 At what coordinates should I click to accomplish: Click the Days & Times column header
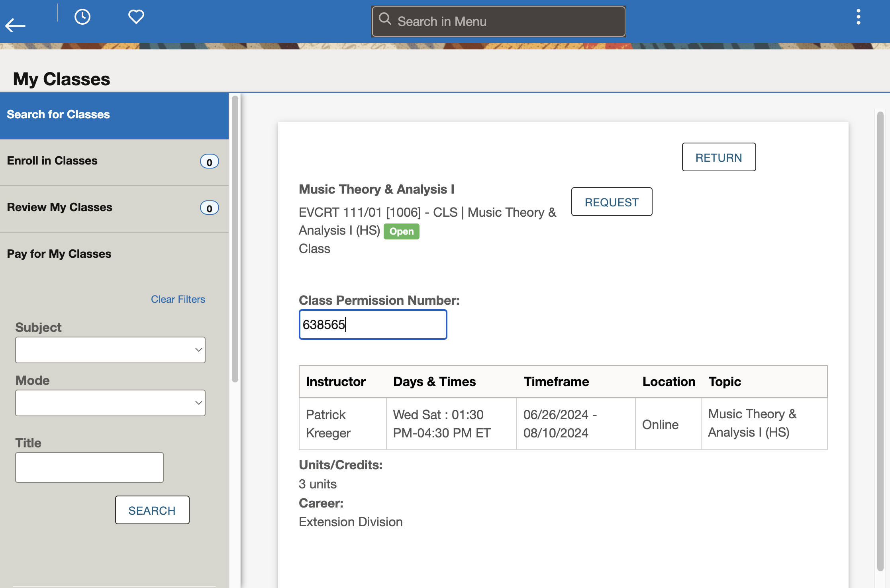coord(434,382)
